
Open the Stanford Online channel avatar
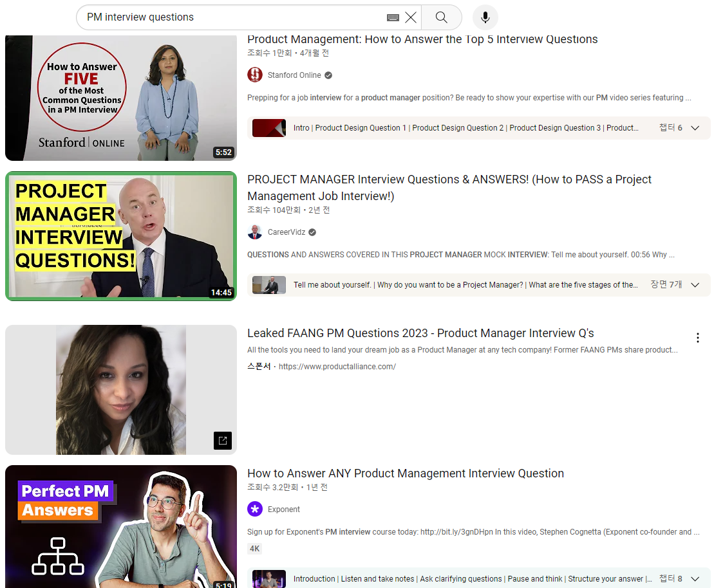pyautogui.click(x=255, y=75)
